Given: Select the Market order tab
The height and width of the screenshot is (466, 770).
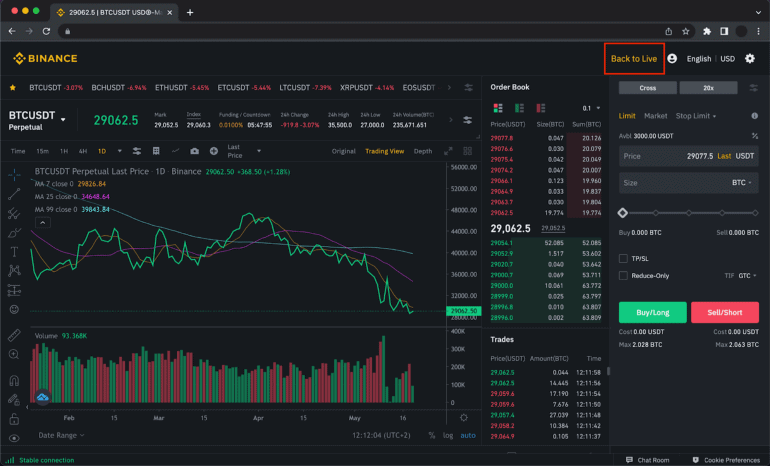Looking at the screenshot, I should 656,116.
